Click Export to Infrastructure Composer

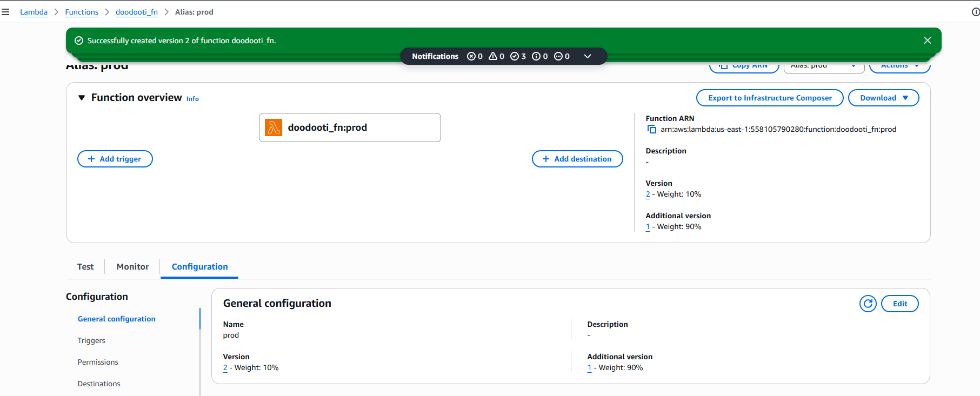point(770,98)
